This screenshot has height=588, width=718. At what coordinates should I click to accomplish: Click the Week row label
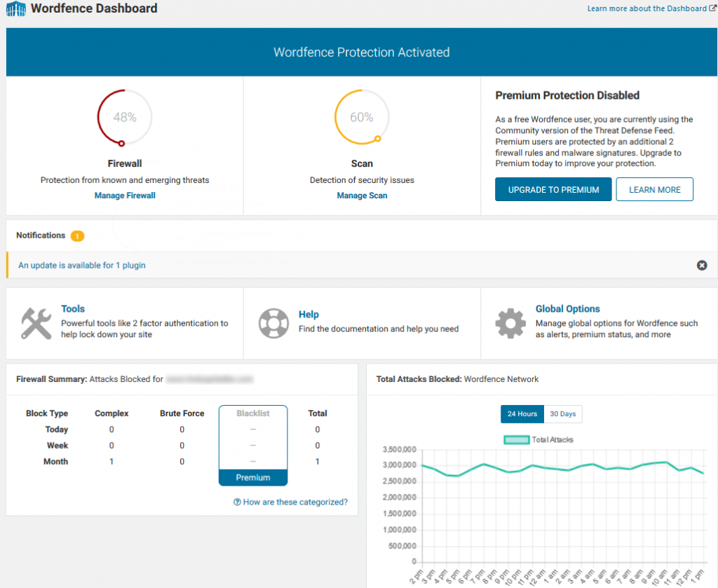[x=57, y=445]
